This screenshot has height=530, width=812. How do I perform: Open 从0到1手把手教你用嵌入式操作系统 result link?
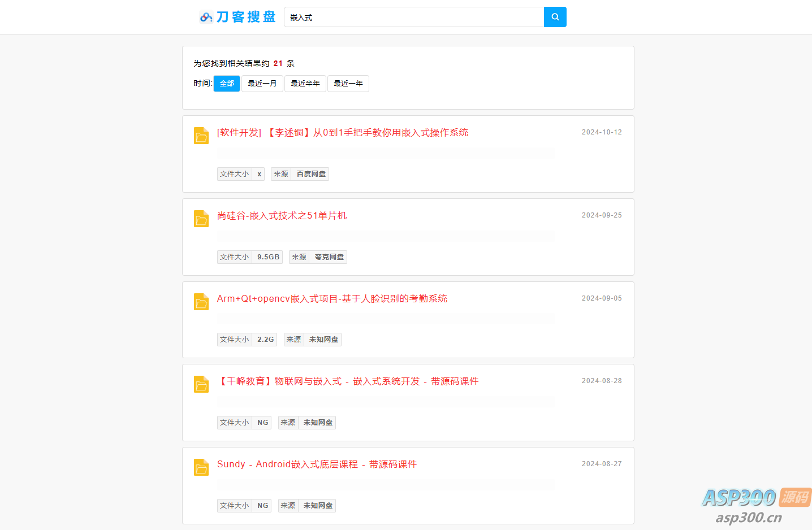(342, 133)
